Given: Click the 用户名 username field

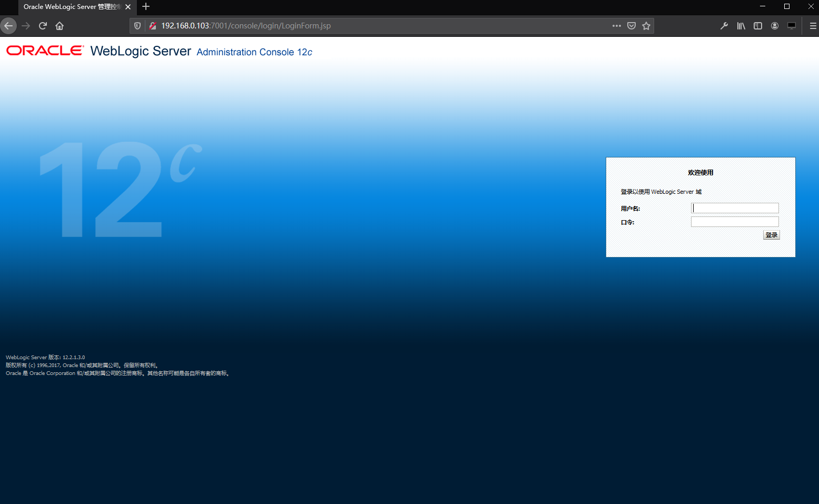Looking at the screenshot, I should click(x=735, y=208).
